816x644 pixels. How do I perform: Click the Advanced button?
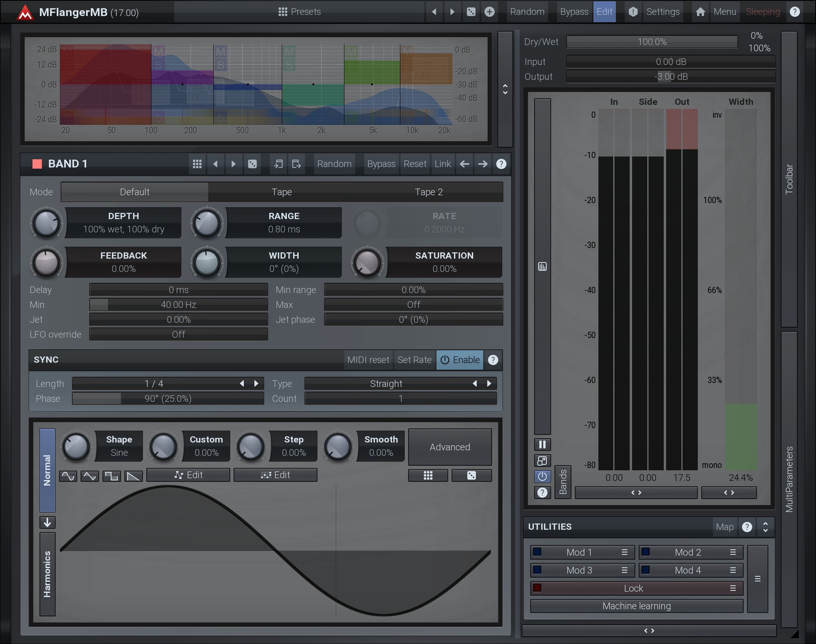(450, 447)
